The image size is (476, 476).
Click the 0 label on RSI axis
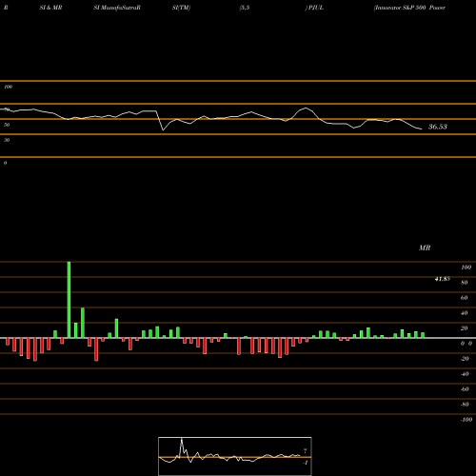pyautogui.click(x=5, y=163)
